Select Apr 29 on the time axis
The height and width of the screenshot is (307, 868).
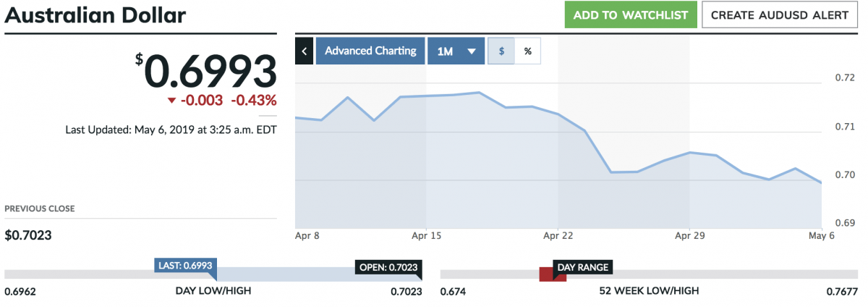689,236
